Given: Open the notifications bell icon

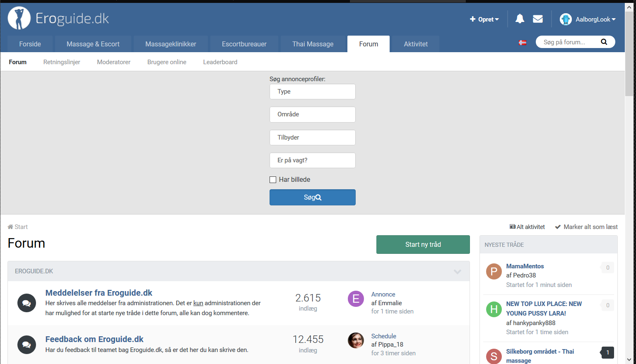Looking at the screenshot, I should click(x=520, y=19).
